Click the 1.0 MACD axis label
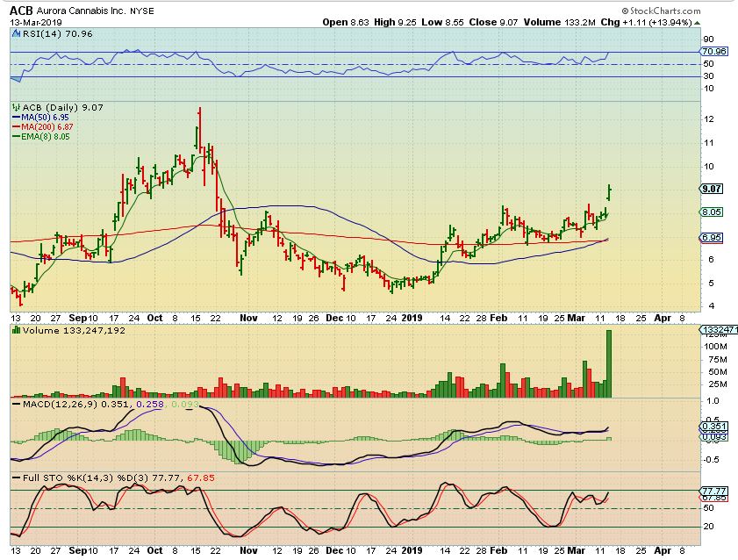Screen dimensions: 738x560 pyautogui.click(x=713, y=401)
